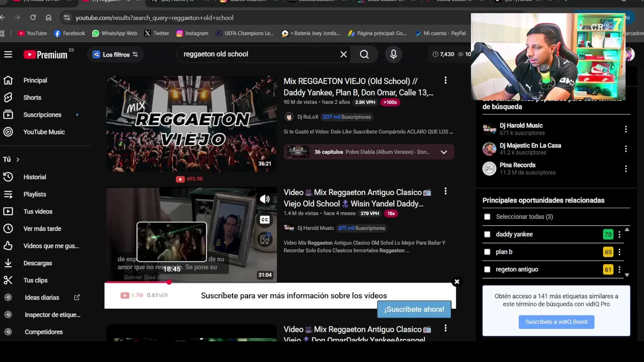
Task: Check the regeton antiguo checkbox
Action: tap(487, 269)
